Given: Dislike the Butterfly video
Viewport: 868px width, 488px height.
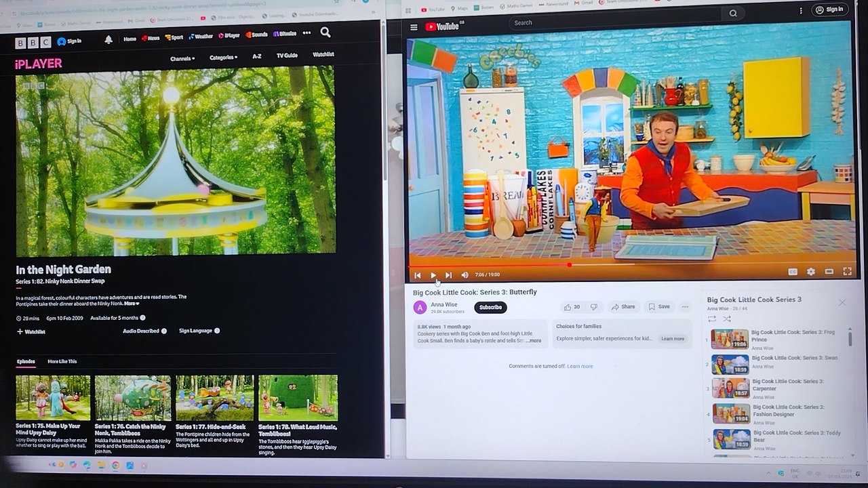Looking at the screenshot, I should click(x=594, y=307).
